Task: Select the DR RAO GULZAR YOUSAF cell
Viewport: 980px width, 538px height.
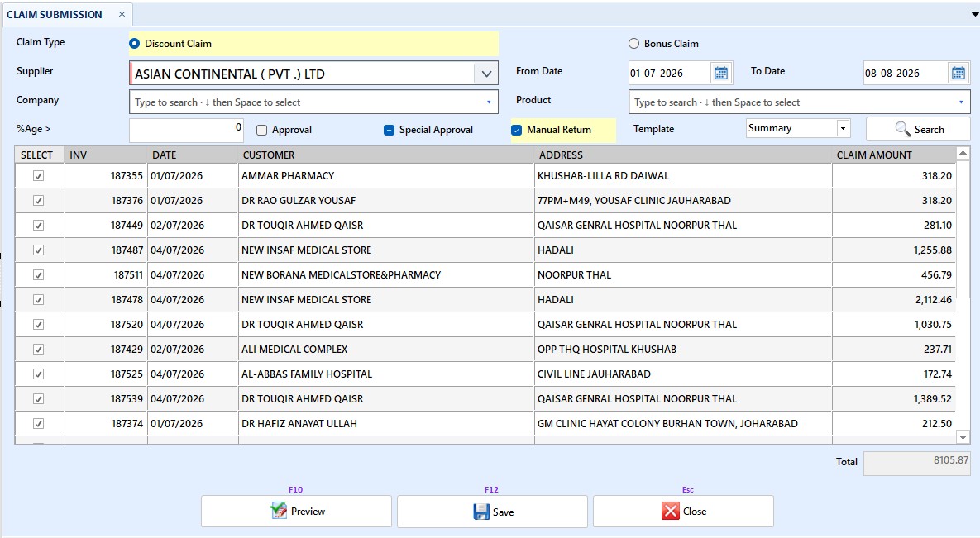Action: [x=386, y=201]
